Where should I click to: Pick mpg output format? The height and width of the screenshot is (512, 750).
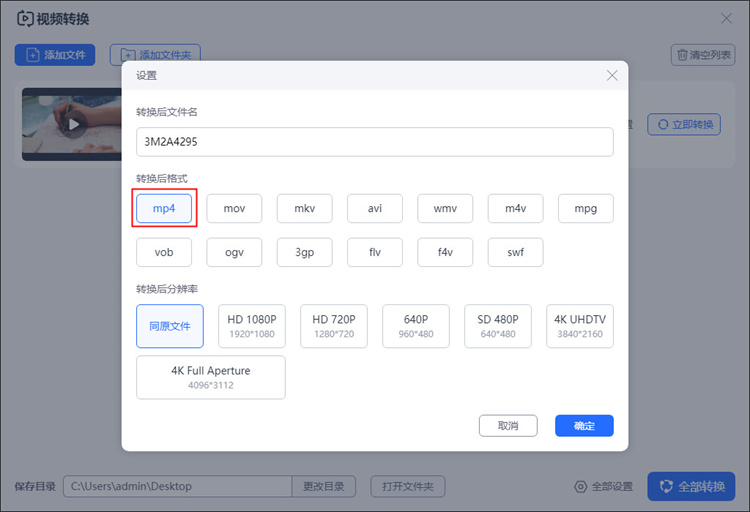(586, 208)
